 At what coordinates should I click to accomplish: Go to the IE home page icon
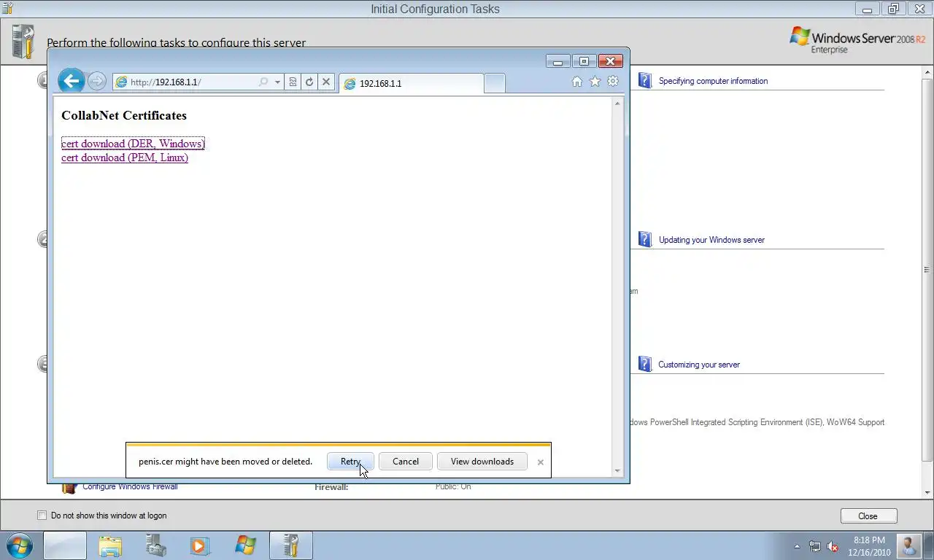[x=577, y=82]
